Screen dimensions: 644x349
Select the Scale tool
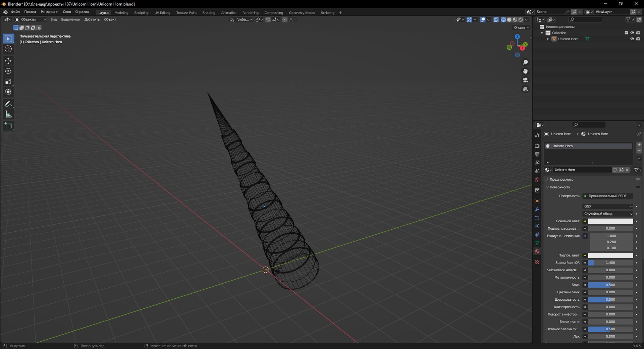tap(8, 81)
